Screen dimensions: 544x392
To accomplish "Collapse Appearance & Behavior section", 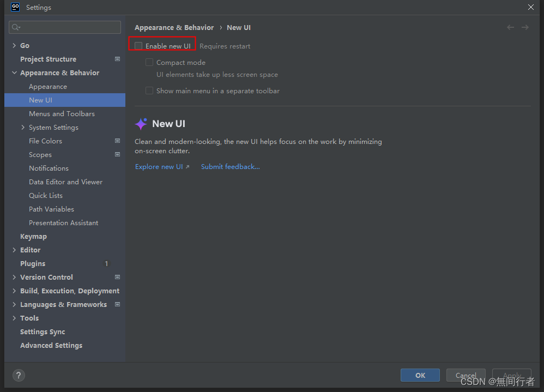I will [14, 73].
